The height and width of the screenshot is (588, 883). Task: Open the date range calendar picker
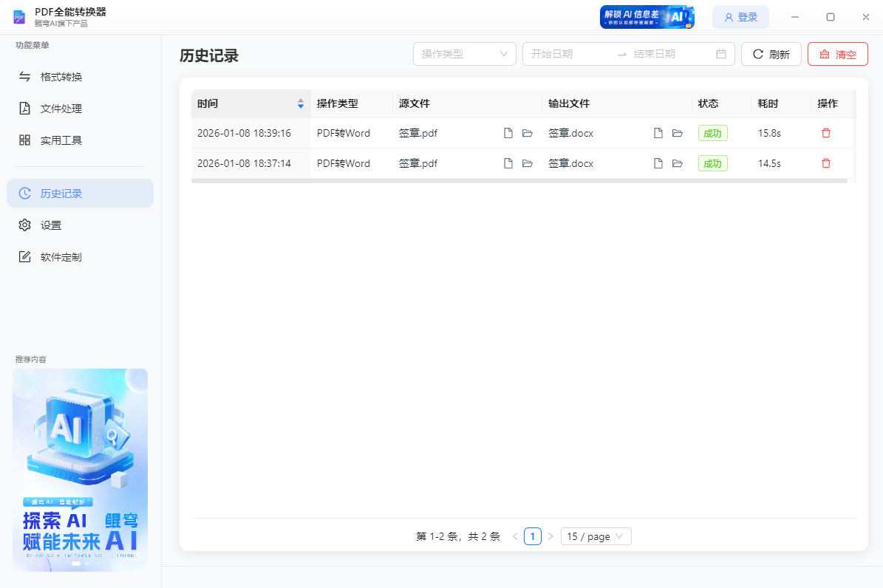[722, 53]
